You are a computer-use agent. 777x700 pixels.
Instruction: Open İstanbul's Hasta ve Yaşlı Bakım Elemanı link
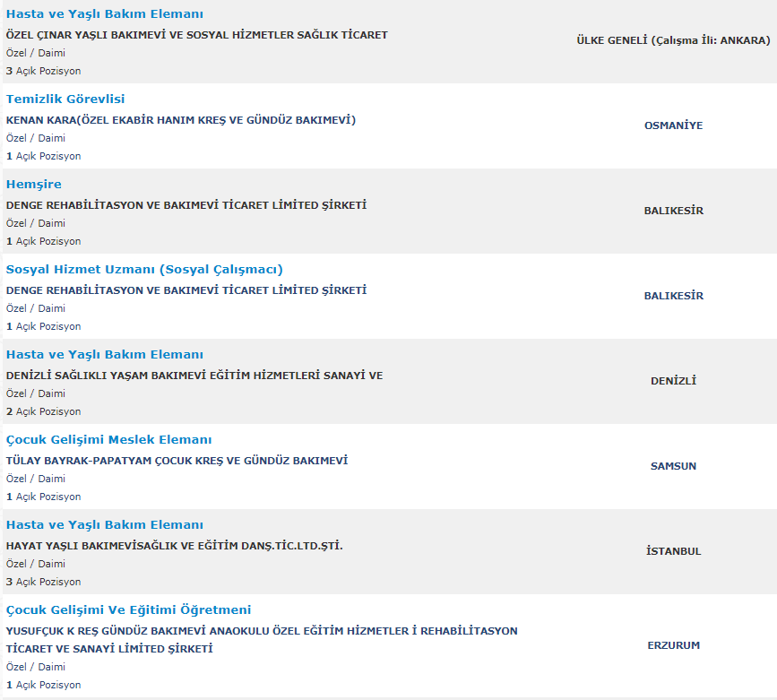click(104, 525)
